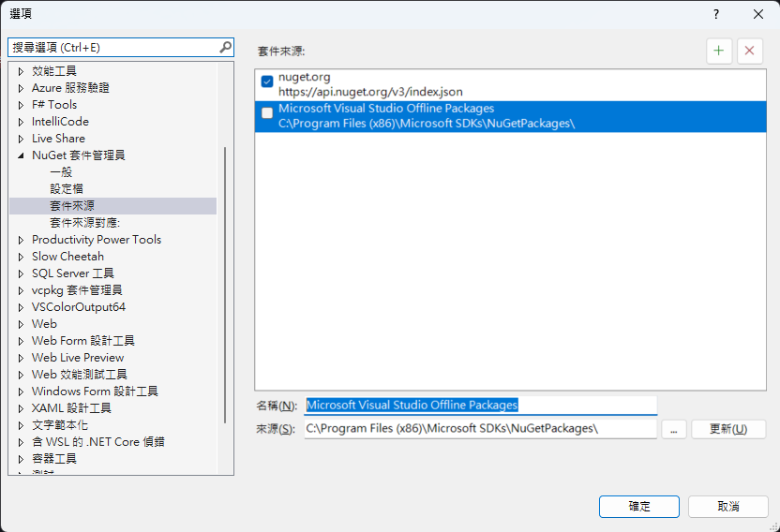
Task: Expand the 容器工具 node
Action: (x=21, y=459)
